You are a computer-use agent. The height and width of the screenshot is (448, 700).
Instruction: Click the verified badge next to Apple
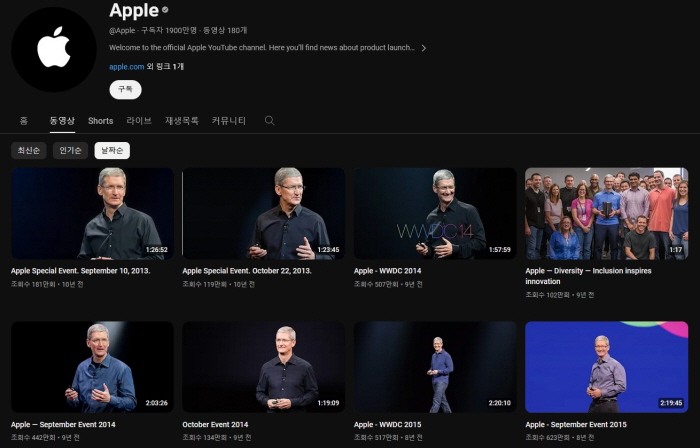[166, 12]
